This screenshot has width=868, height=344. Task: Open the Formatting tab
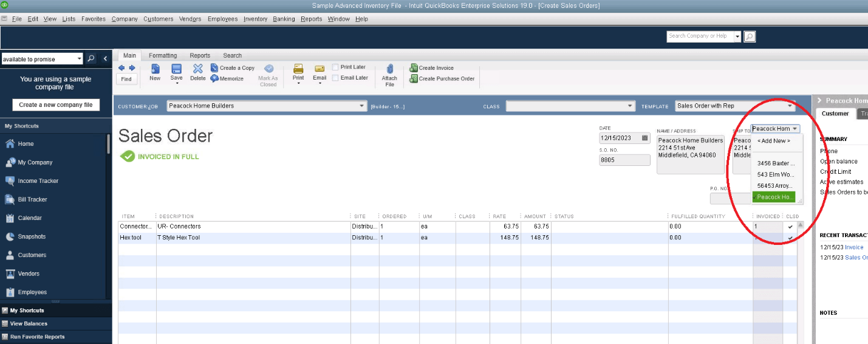click(x=163, y=55)
